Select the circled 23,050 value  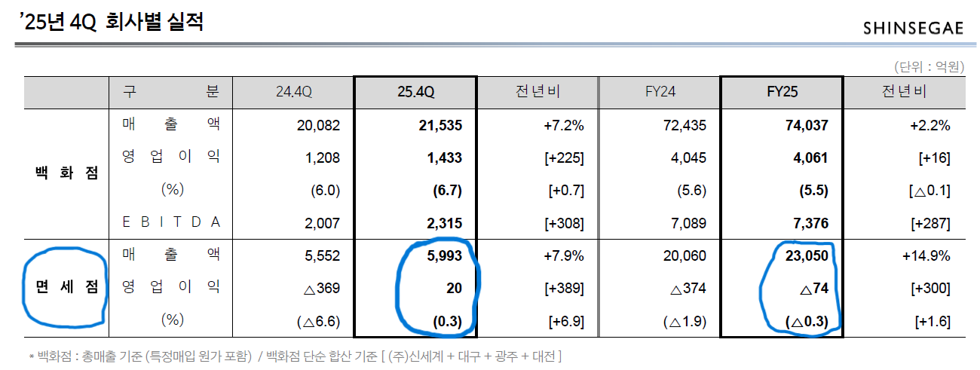(x=806, y=255)
